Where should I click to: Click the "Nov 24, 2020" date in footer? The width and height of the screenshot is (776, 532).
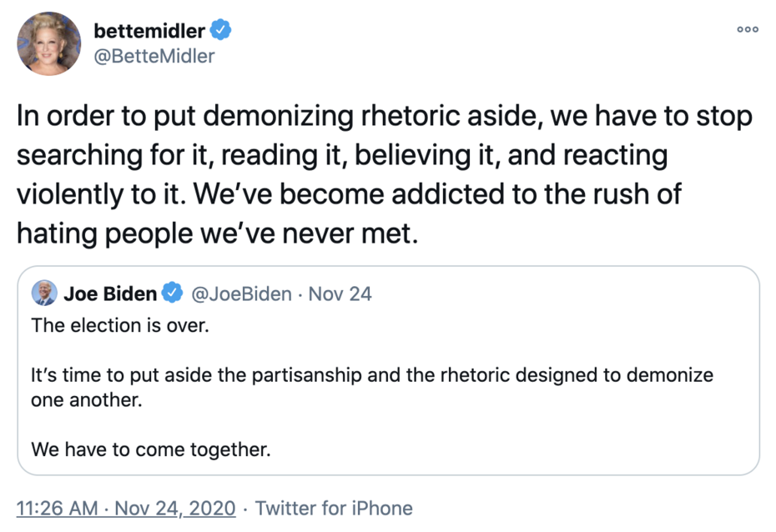click(x=176, y=508)
